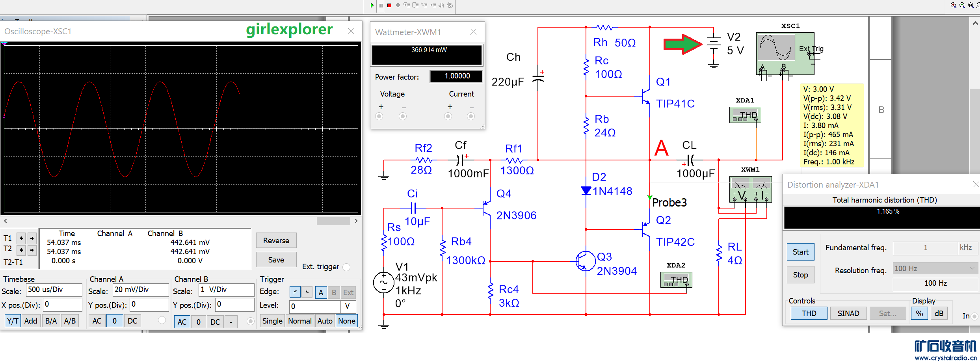The image size is (980, 363).
Task: Toggle the wattmeter Voltage plus terminal
Action: [x=379, y=116]
